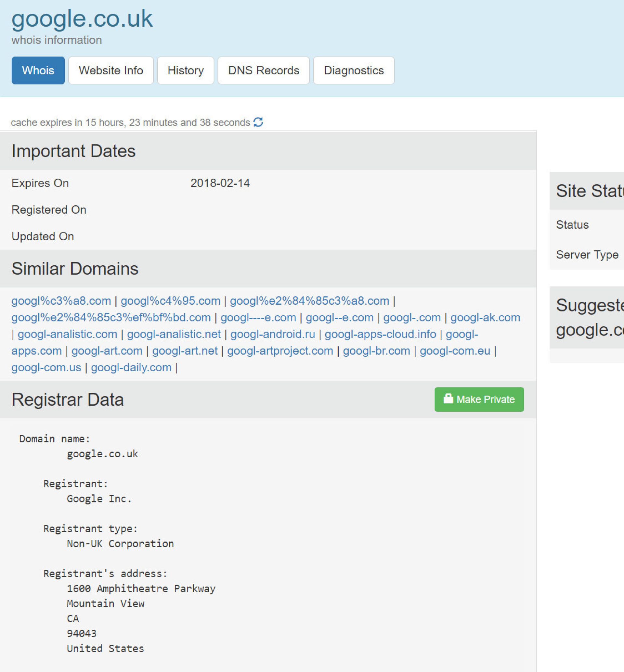Click the Updated On label

coord(43,236)
